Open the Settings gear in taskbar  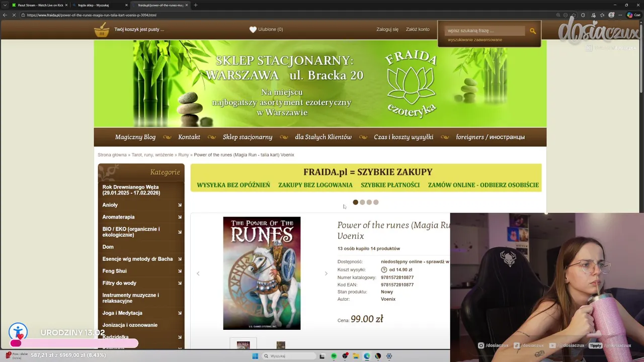(x=389, y=356)
